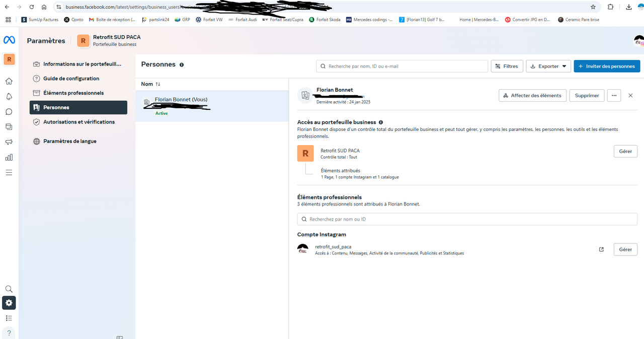Open the three-dots more options menu
The image size is (644, 339).
pyautogui.click(x=614, y=95)
